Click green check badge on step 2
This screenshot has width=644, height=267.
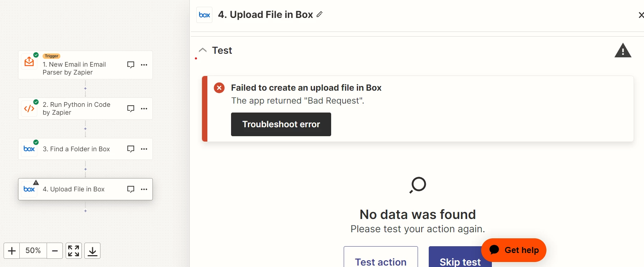(x=36, y=102)
